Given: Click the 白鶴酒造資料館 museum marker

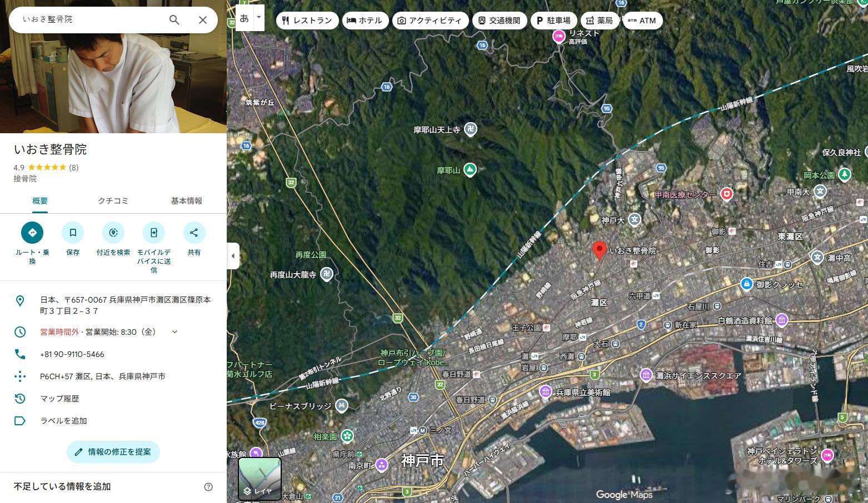Looking at the screenshot, I should (782, 320).
